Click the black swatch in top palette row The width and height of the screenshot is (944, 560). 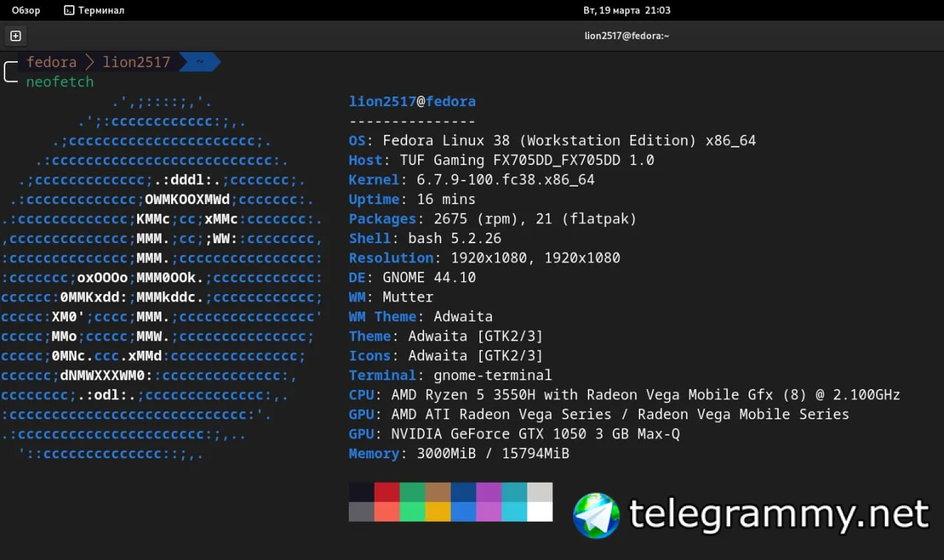click(361, 492)
